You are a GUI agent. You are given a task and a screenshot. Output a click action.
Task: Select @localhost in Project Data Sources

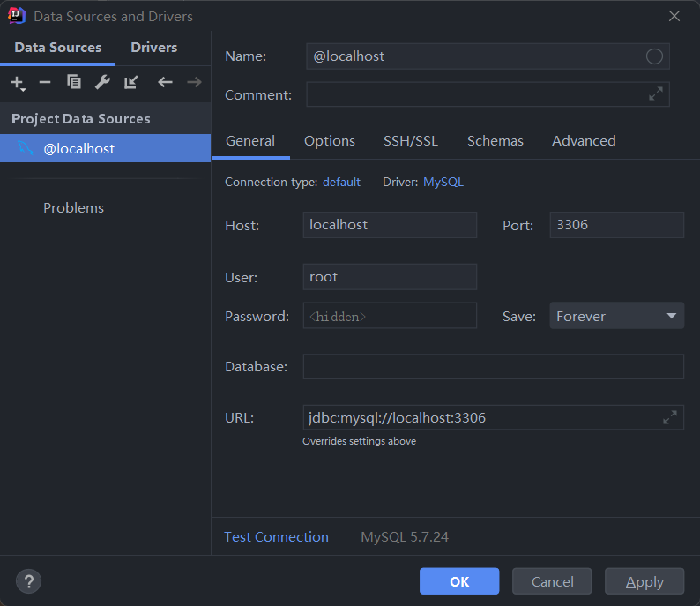click(106, 148)
